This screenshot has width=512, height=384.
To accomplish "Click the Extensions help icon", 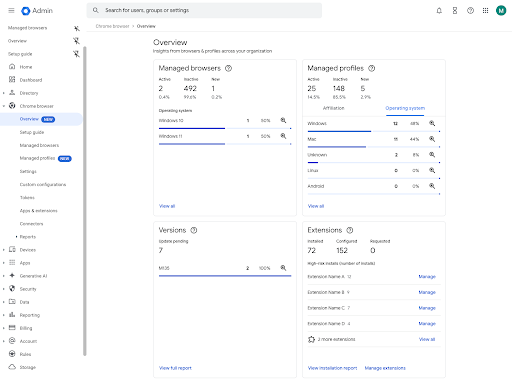I will point(350,230).
